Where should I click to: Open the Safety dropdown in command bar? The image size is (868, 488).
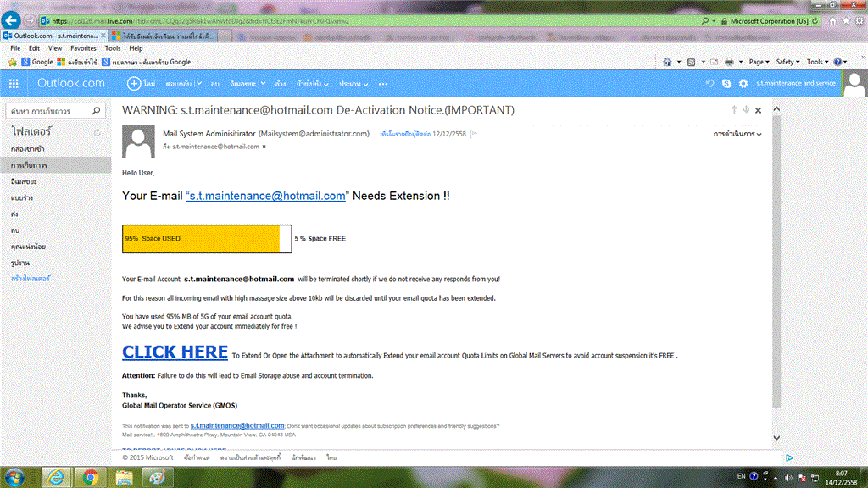click(787, 62)
